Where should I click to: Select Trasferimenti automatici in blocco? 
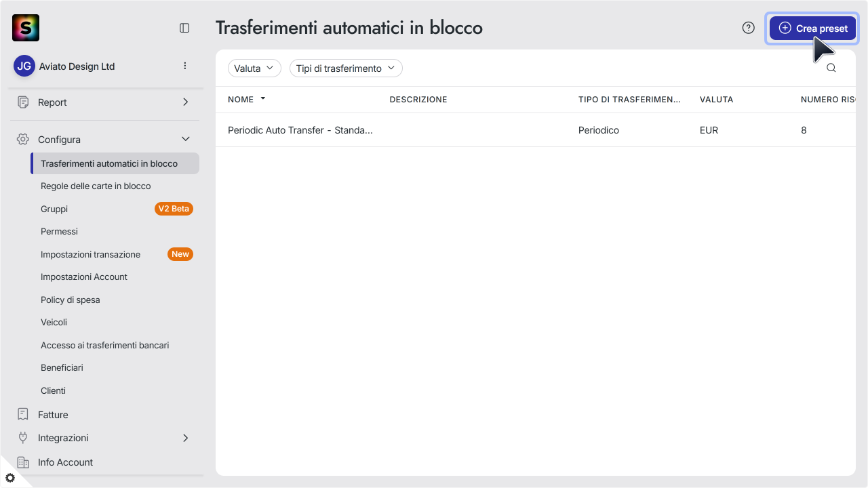[x=115, y=163]
